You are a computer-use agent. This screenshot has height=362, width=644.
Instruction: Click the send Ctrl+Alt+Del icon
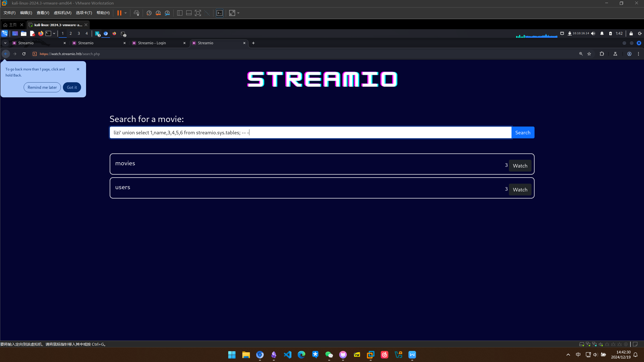pyautogui.click(x=136, y=13)
